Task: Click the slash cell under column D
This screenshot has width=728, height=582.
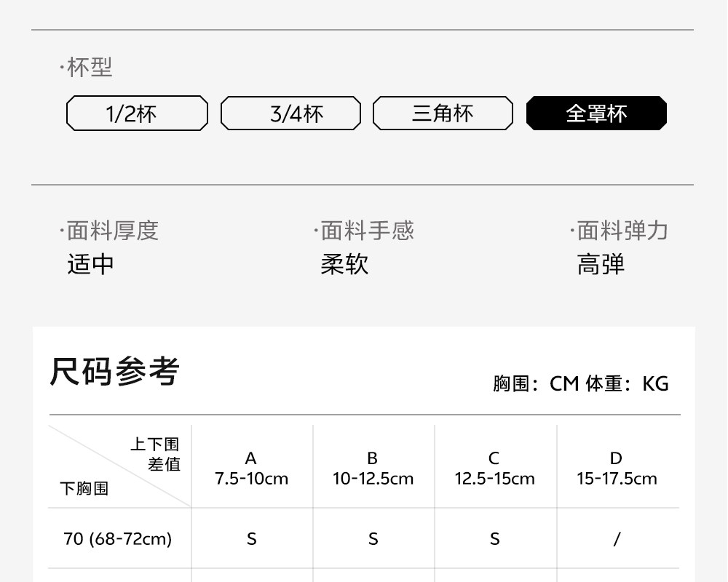Action: pyautogui.click(x=617, y=539)
